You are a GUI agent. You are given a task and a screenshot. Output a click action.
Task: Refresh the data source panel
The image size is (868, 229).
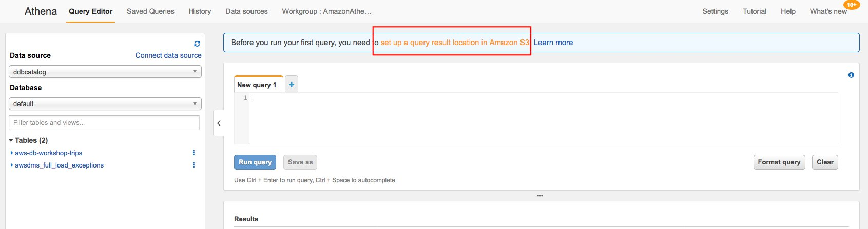pyautogui.click(x=197, y=44)
